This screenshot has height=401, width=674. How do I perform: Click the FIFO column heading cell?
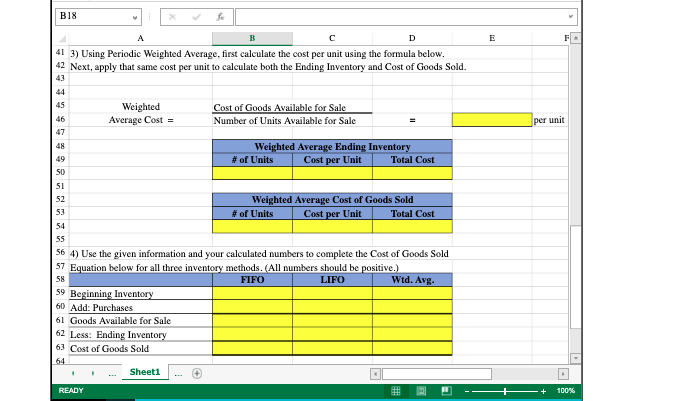point(252,280)
